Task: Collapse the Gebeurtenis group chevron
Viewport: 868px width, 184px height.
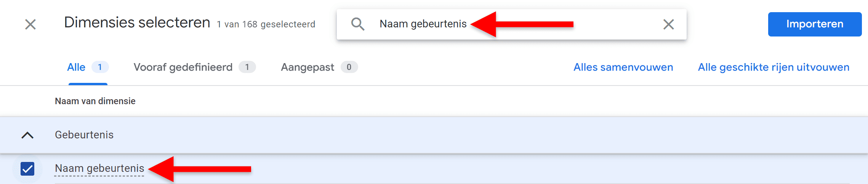Action: (x=27, y=135)
